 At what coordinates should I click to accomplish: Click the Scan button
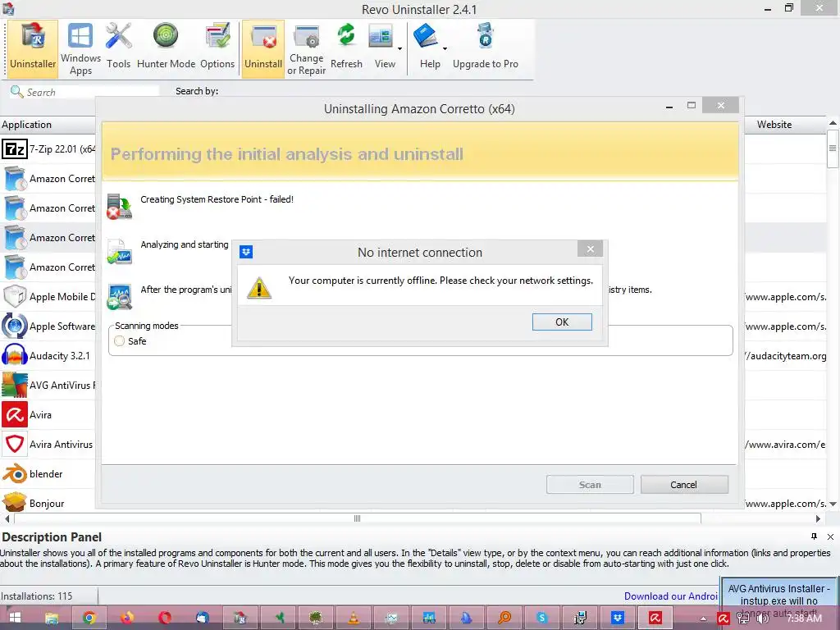pos(590,484)
